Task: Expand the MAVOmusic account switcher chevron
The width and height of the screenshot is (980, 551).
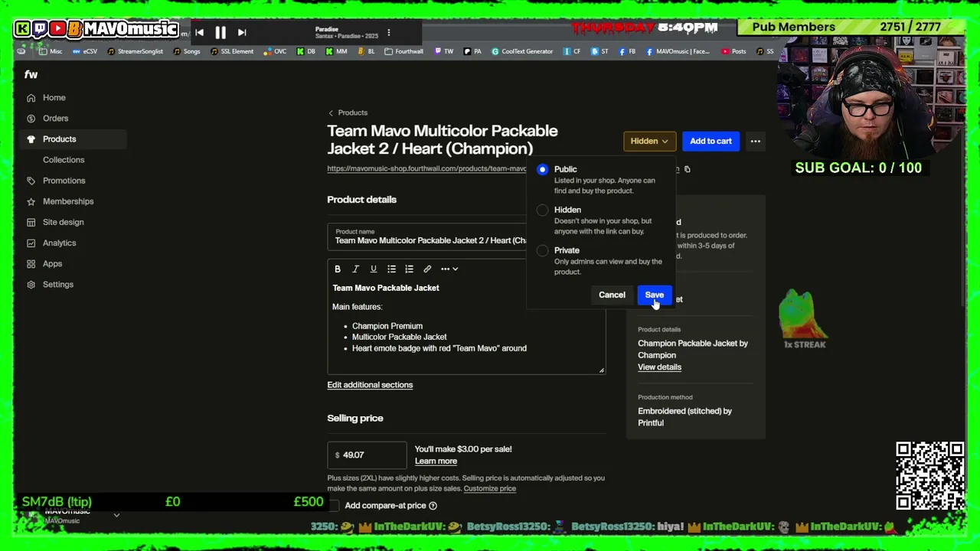Action: tap(116, 515)
